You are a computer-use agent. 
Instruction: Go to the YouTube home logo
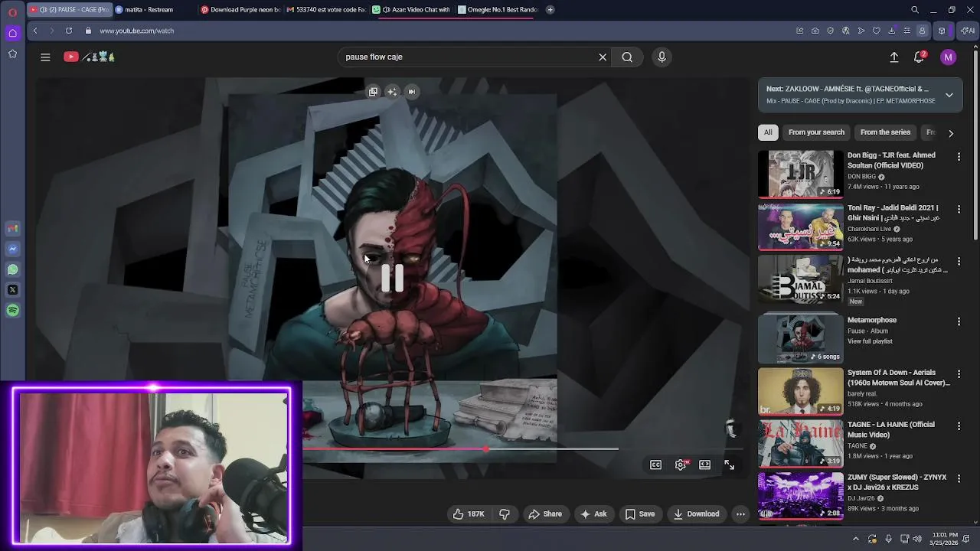point(89,57)
